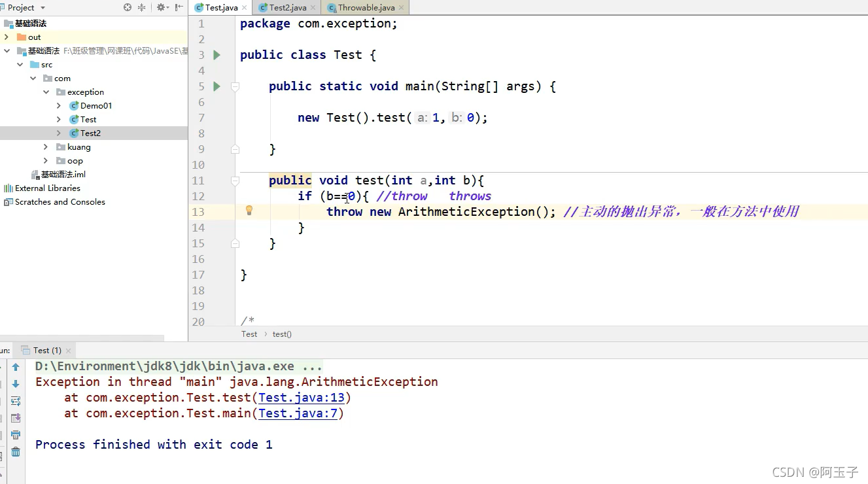Screen dimensions: 868x484
Task: Click line number 7 in the gutter
Action: pyautogui.click(x=201, y=118)
